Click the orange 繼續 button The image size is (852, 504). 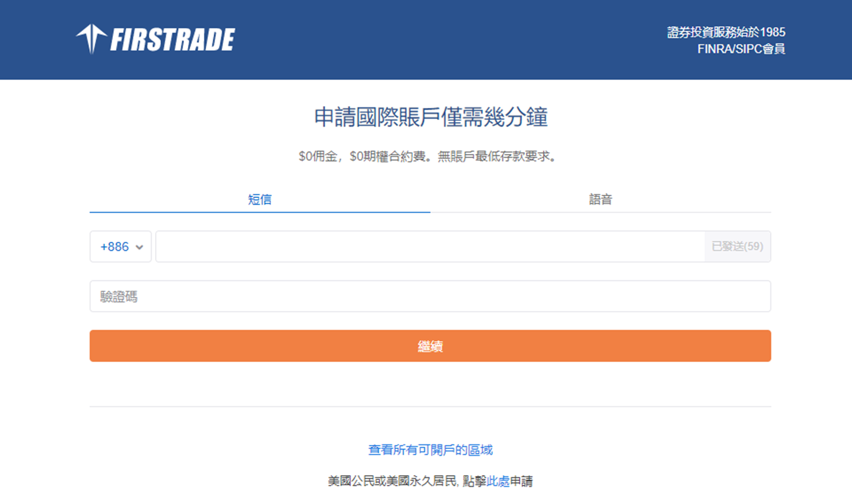(430, 346)
